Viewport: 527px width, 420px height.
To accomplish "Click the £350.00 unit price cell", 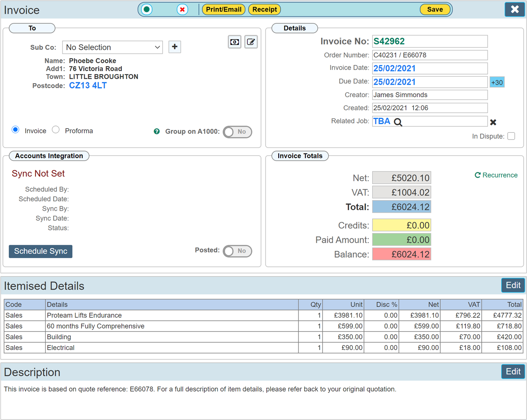I will (x=343, y=337).
